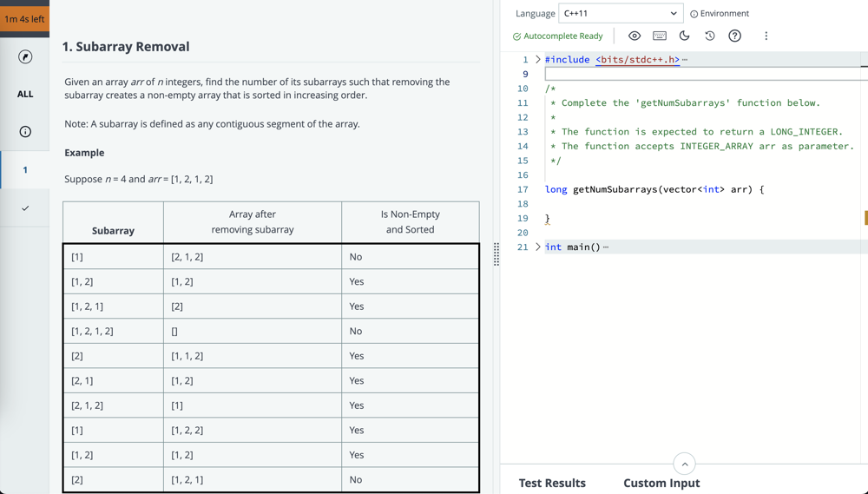Image resolution: width=868 pixels, height=494 pixels.
Task: Open the Language dropdown showing C++11
Action: pyautogui.click(x=621, y=14)
